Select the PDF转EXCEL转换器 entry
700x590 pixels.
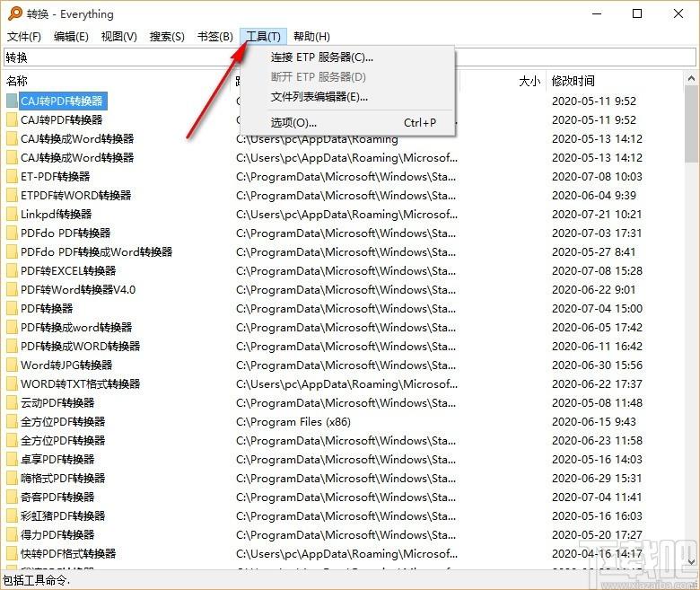68,270
